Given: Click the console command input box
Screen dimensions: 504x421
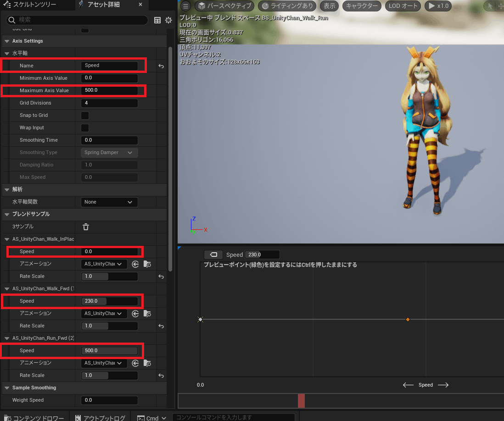Looking at the screenshot, I should [234, 417].
